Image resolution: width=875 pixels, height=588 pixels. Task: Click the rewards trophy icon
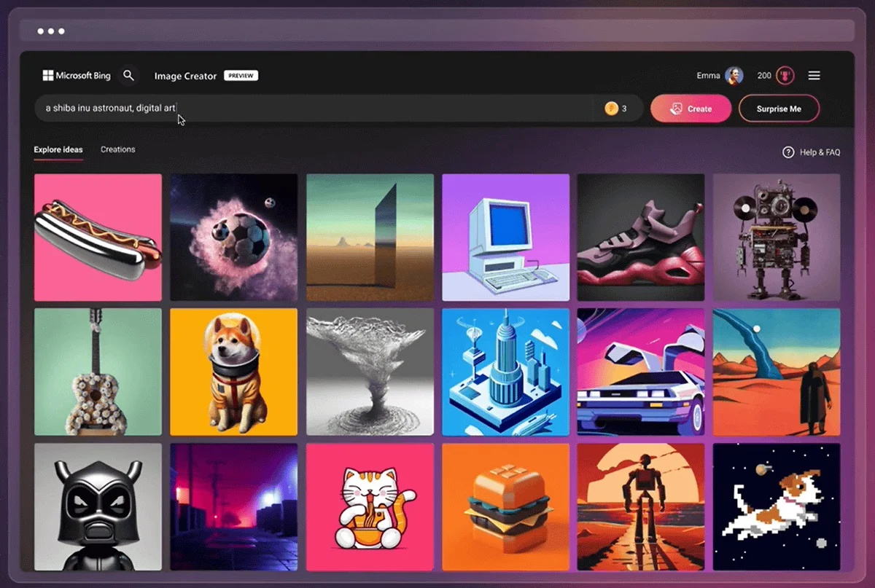(x=785, y=75)
